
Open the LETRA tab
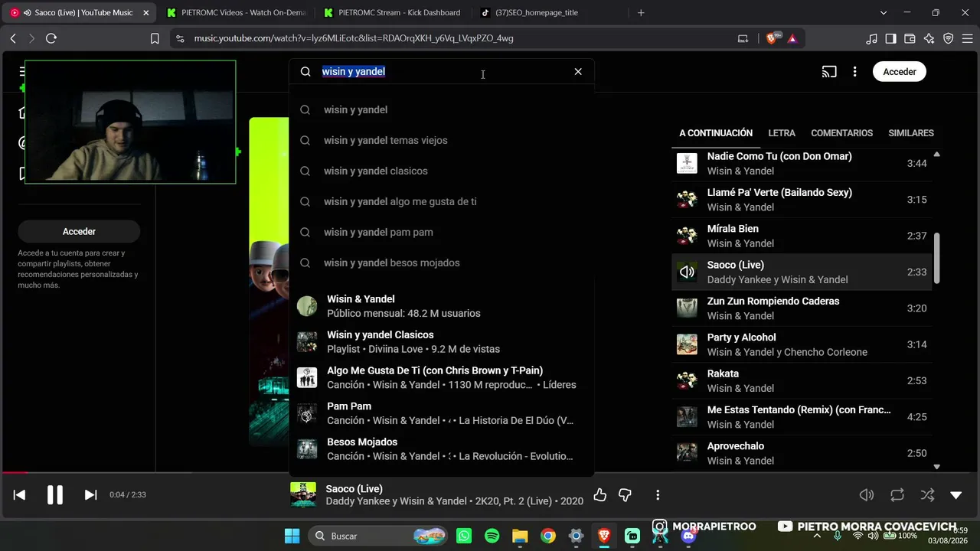[x=782, y=133]
